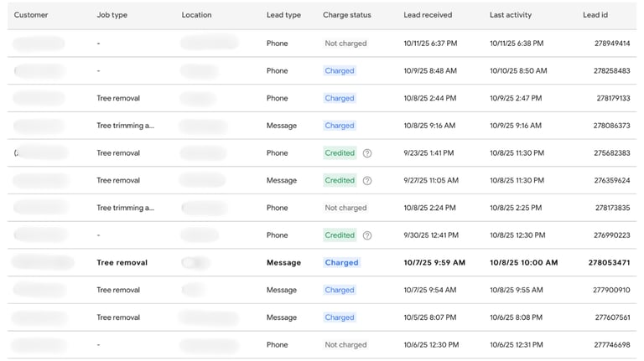The width and height of the screenshot is (644, 361).
Task: Click last activity 10/8/25 10:00 AM
Action: 523,262
